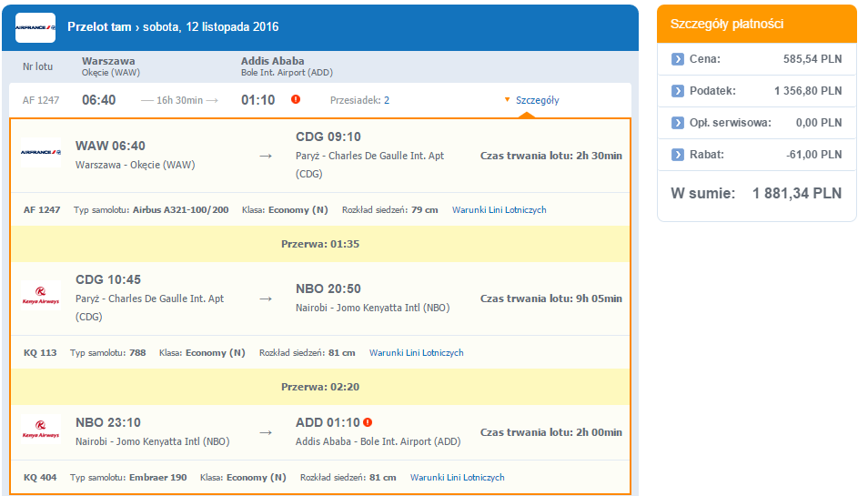Click the W sumie total 1 881,34 PLN
Image resolution: width=868 pixels, height=496 pixels.
tap(756, 193)
